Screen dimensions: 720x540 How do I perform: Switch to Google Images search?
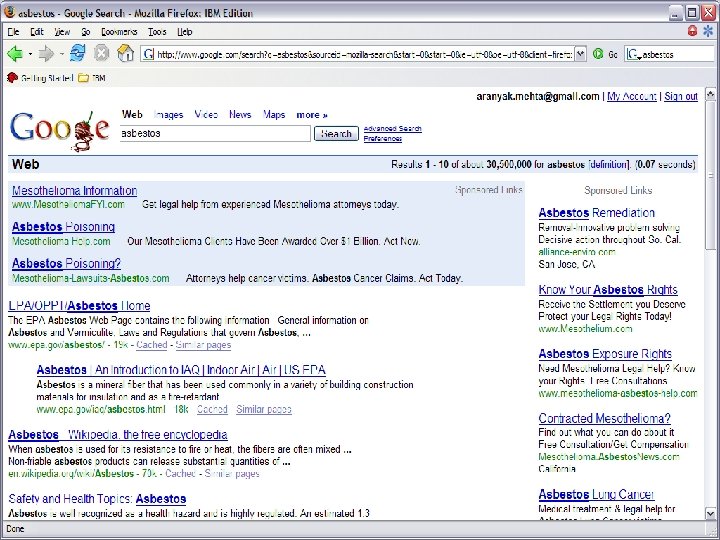(x=169, y=115)
